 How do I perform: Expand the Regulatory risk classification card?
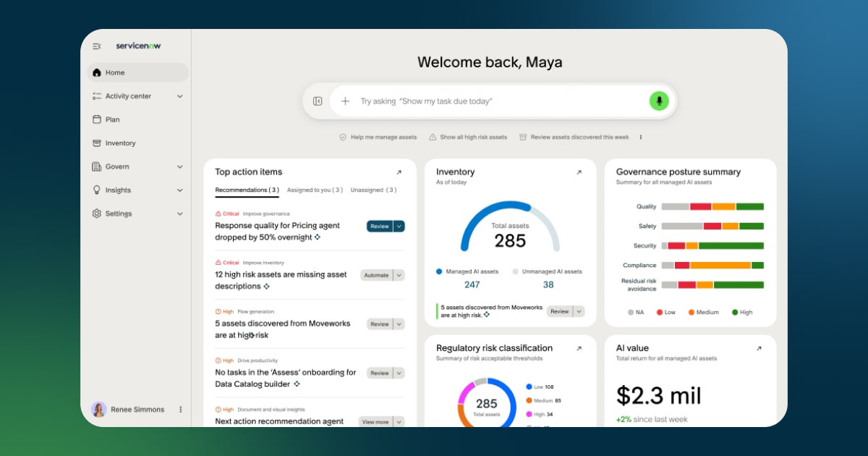pyautogui.click(x=579, y=348)
